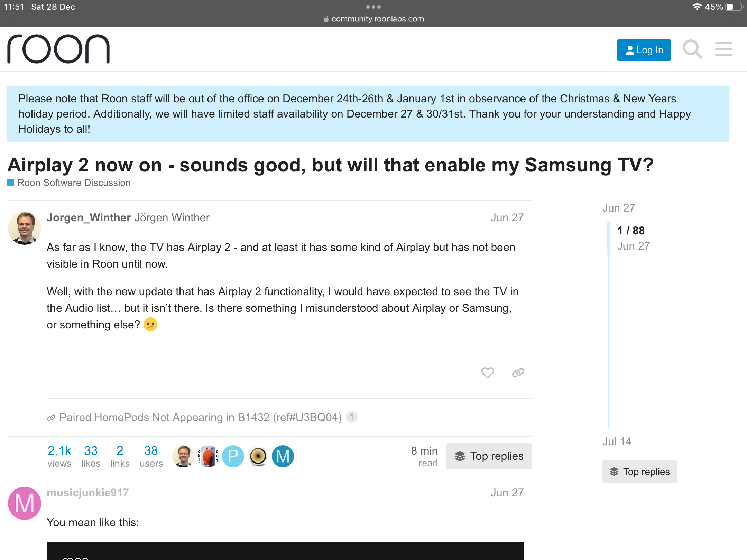Open the Paired HomePods Not Appearing link
The image size is (747, 560).
(201, 417)
